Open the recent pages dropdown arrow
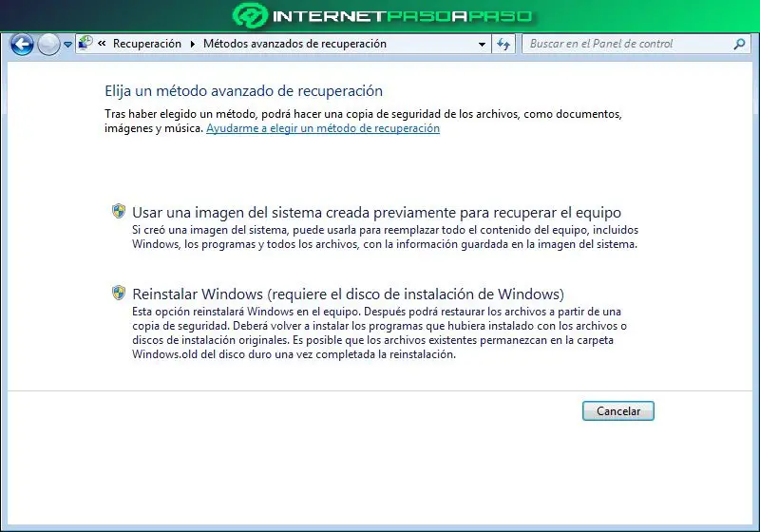760x532 pixels. pyautogui.click(x=67, y=45)
